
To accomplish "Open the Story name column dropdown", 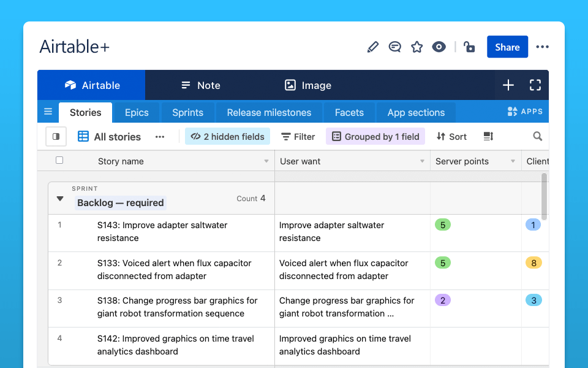I will coord(266,161).
